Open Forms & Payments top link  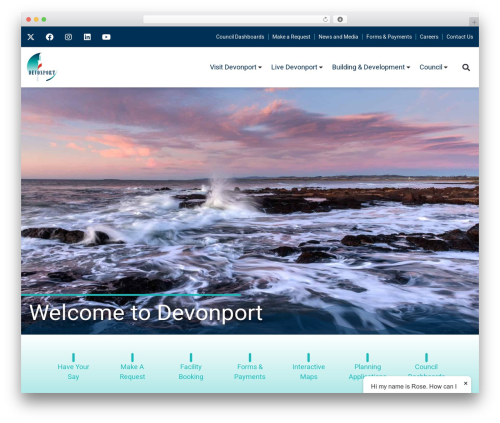pos(389,37)
